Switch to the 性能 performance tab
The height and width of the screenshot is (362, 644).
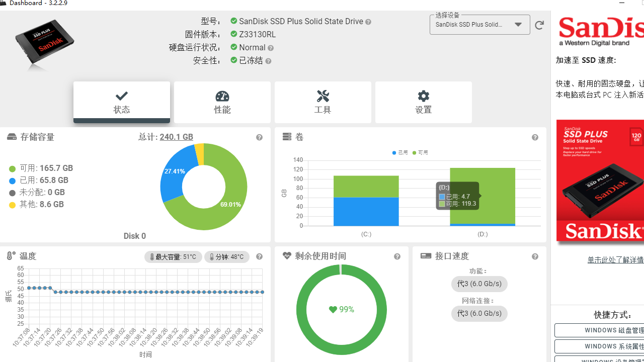[x=222, y=102]
